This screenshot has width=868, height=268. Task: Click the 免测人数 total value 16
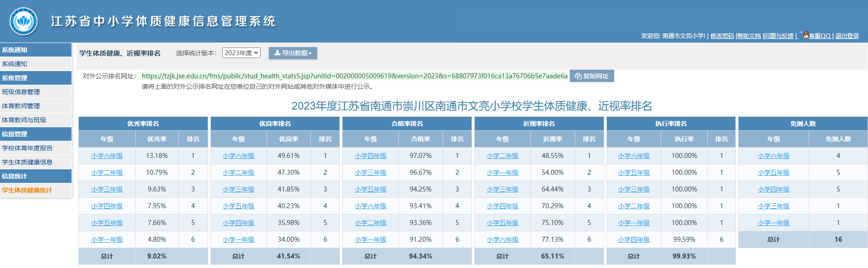click(838, 239)
